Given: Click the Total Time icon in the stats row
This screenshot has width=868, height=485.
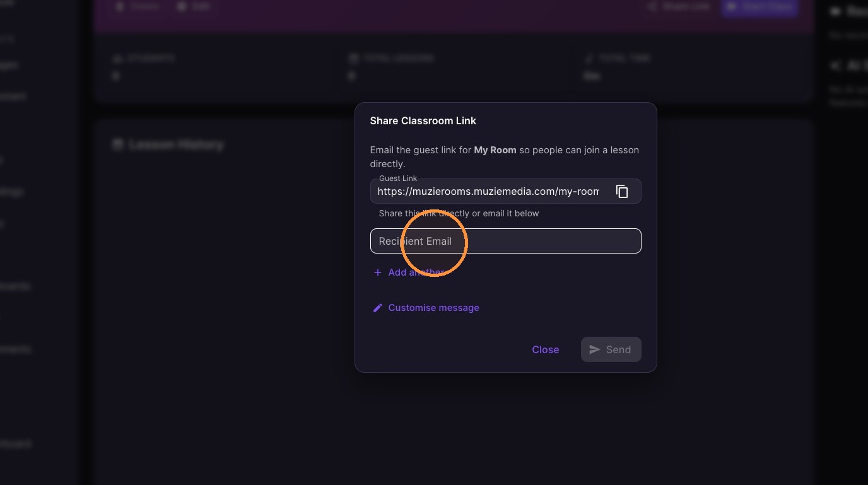Looking at the screenshot, I should [590, 58].
